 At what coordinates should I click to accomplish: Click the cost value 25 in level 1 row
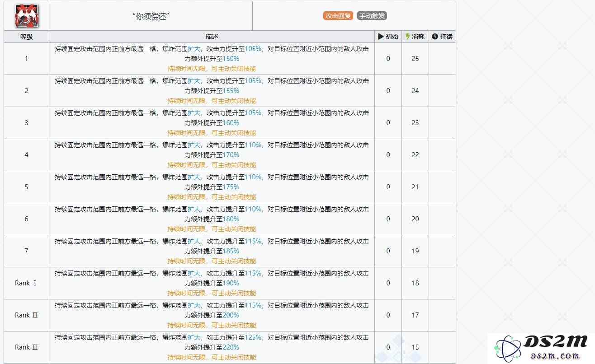415,59
